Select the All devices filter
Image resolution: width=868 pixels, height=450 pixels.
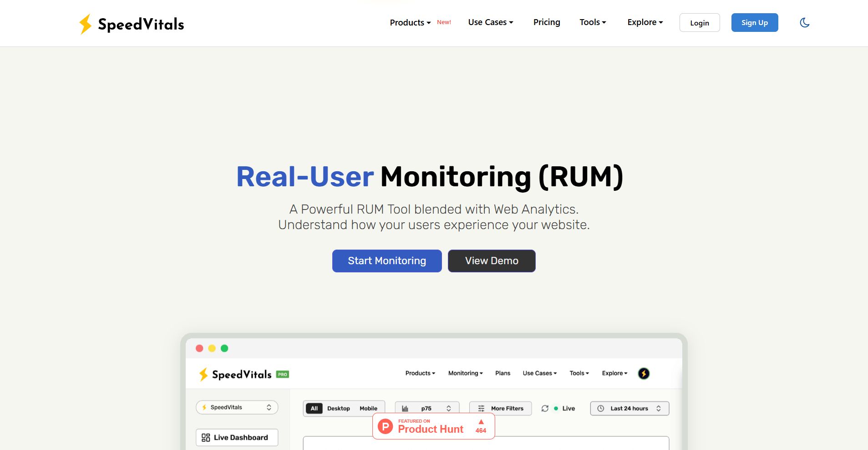(314, 409)
